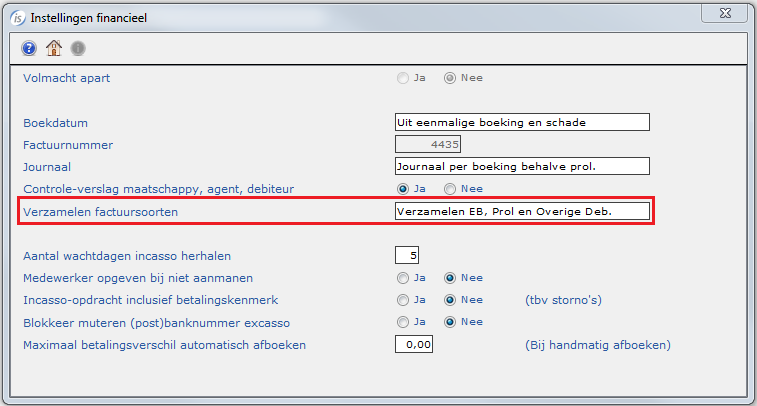Viewport: 757px width, 406px height.
Task: Select Ja for Controle-verslag maatschappy, agent, debiteur
Action: 403,188
